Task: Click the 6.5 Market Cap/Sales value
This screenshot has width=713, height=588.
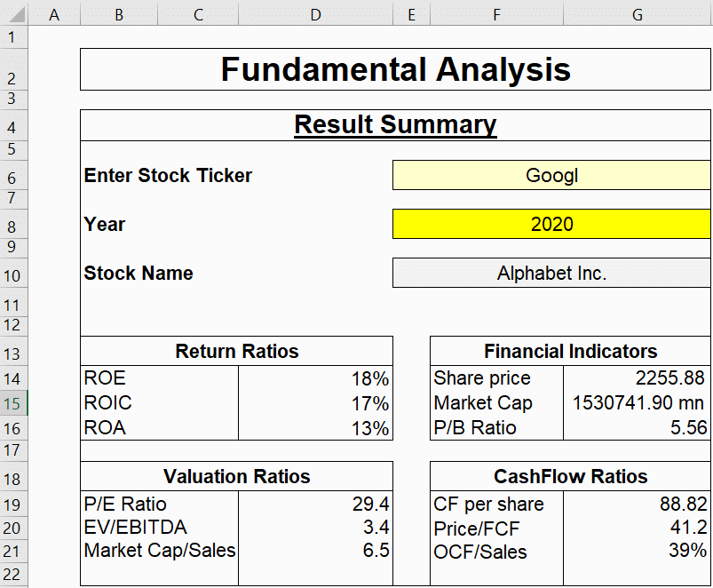Action: 376,551
